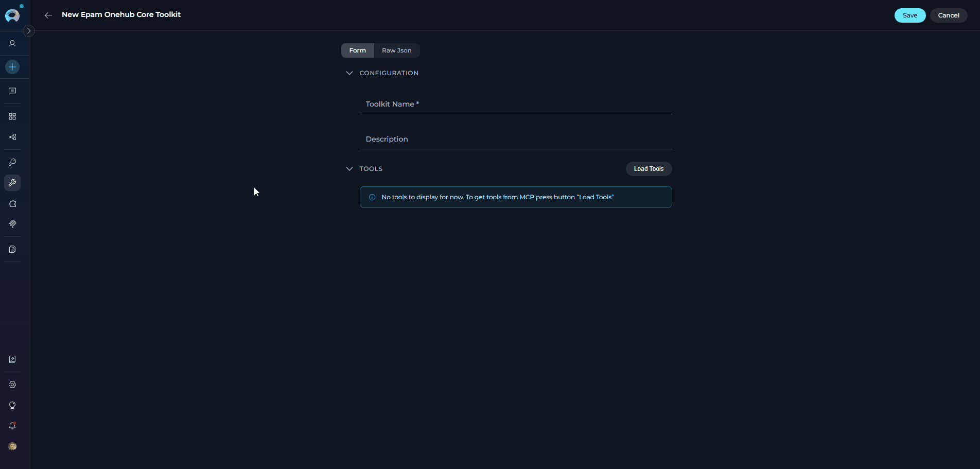The height and width of the screenshot is (469, 980).
Task: Collapse the CONFIGURATION section chevron
Action: click(x=349, y=73)
